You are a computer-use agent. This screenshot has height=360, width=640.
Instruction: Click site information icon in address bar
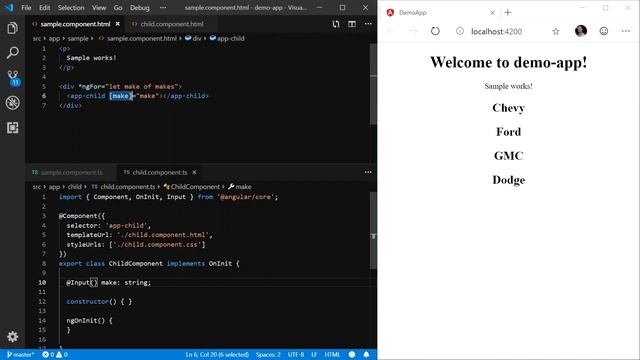tap(460, 31)
